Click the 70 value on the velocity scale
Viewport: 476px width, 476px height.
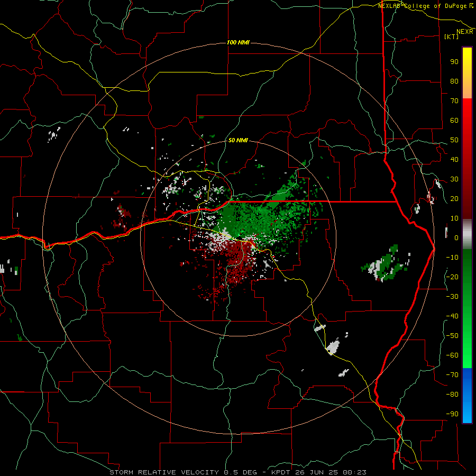[454, 101]
